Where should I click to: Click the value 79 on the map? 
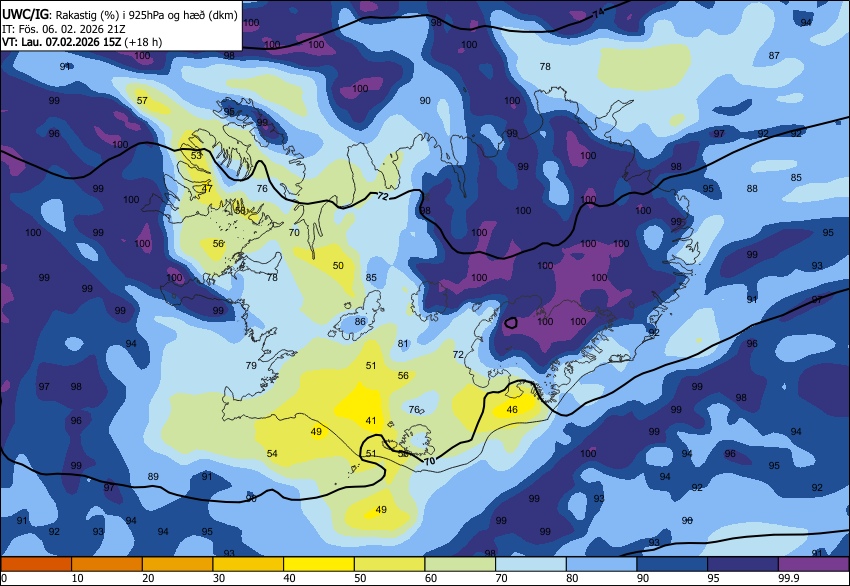(251, 365)
